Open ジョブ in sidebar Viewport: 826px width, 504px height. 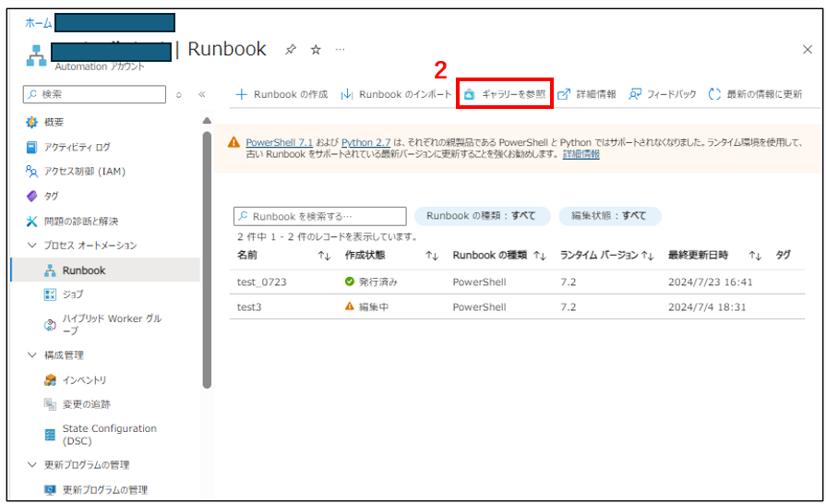tap(73, 294)
